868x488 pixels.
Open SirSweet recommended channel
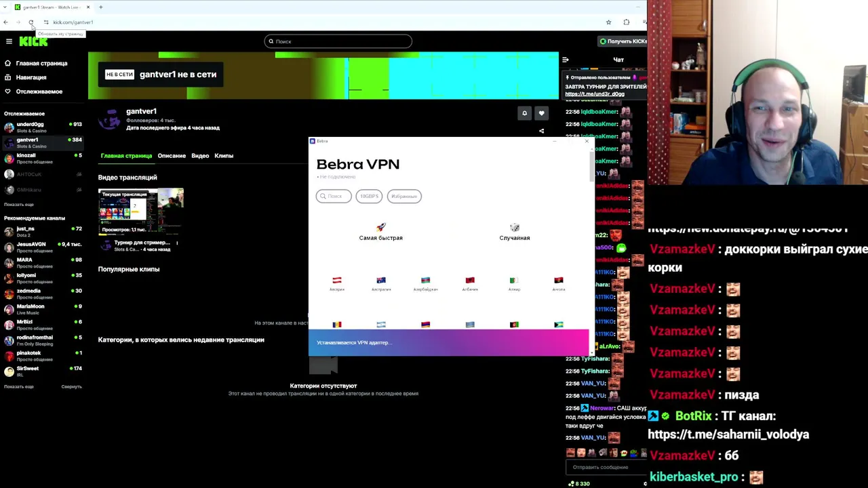(42, 371)
